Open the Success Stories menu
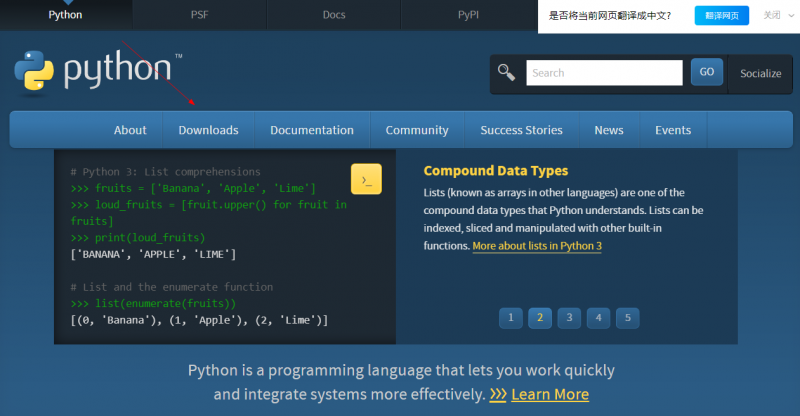The width and height of the screenshot is (800, 416). click(x=521, y=130)
